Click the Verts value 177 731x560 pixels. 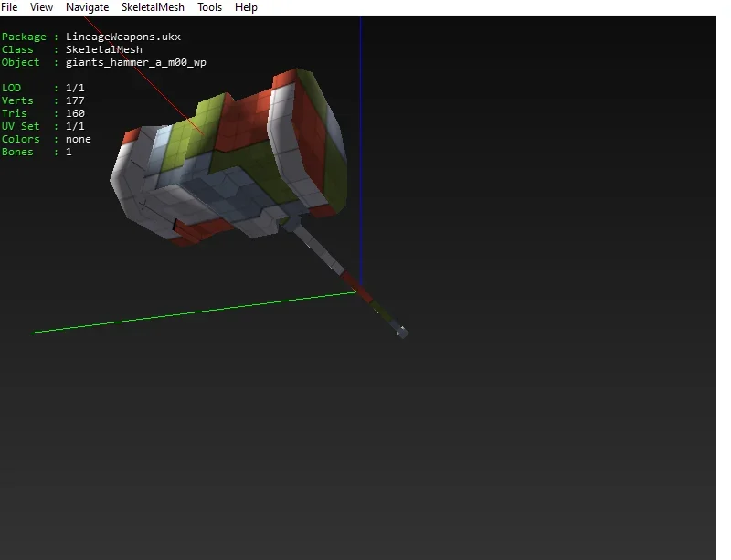[x=75, y=100]
